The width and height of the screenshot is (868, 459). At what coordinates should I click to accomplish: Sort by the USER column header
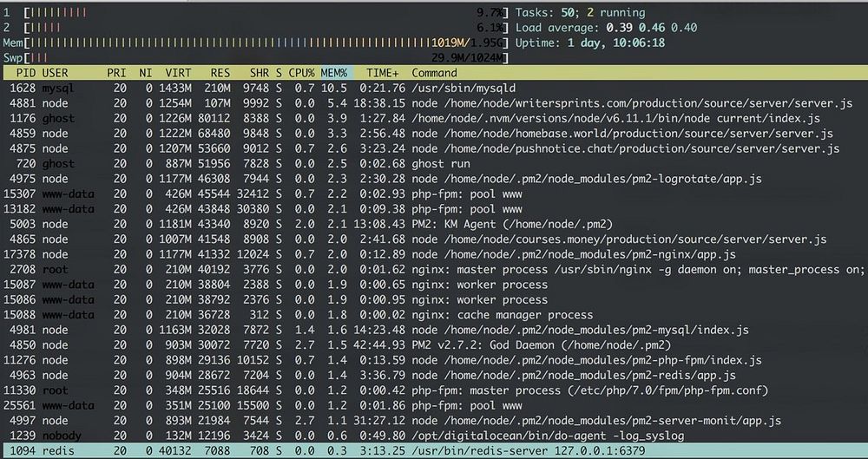tap(55, 73)
